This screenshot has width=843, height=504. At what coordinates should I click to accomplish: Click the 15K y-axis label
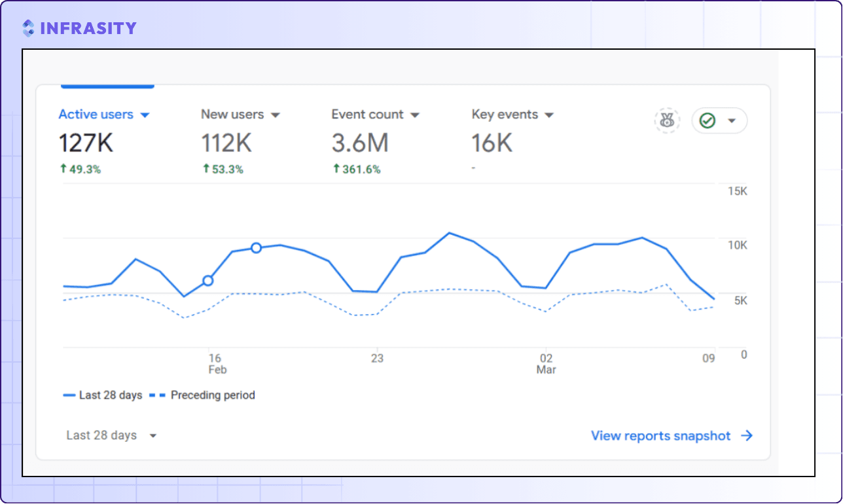point(737,191)
